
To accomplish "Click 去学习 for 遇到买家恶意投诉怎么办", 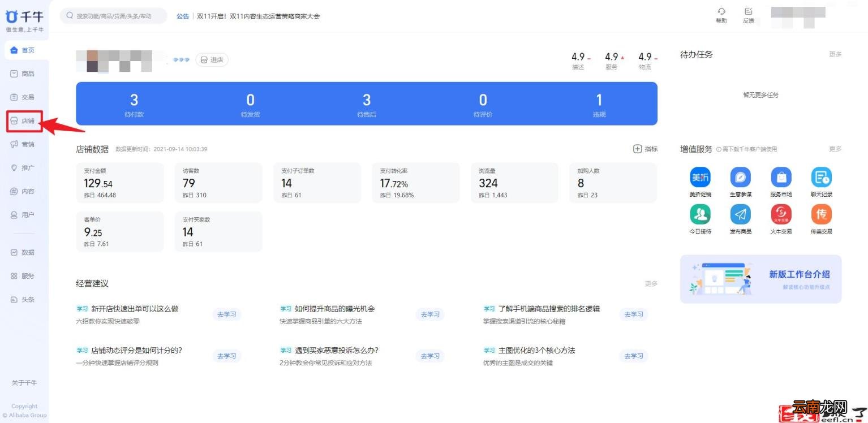I will pyautogui.click(x=430, y=356).
